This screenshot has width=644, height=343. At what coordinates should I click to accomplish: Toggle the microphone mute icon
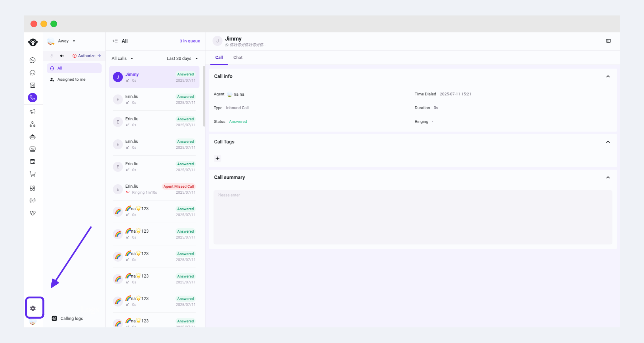[52, 56]
